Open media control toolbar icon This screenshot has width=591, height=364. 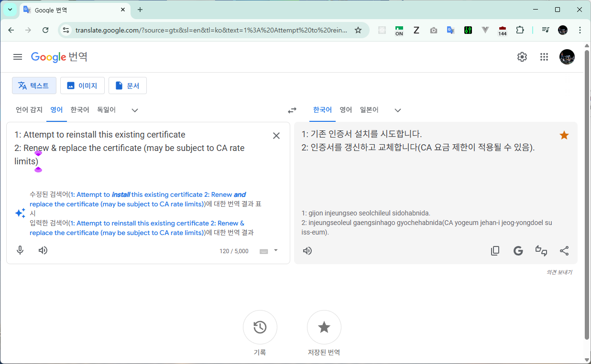[546, 30]
